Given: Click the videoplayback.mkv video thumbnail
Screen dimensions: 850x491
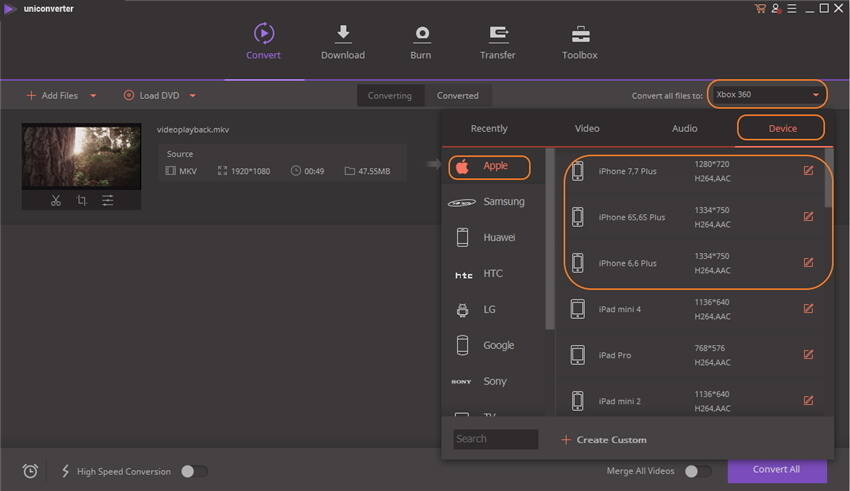Looking at the screenshot, I should pyautogui.click(x=81, y=157).
